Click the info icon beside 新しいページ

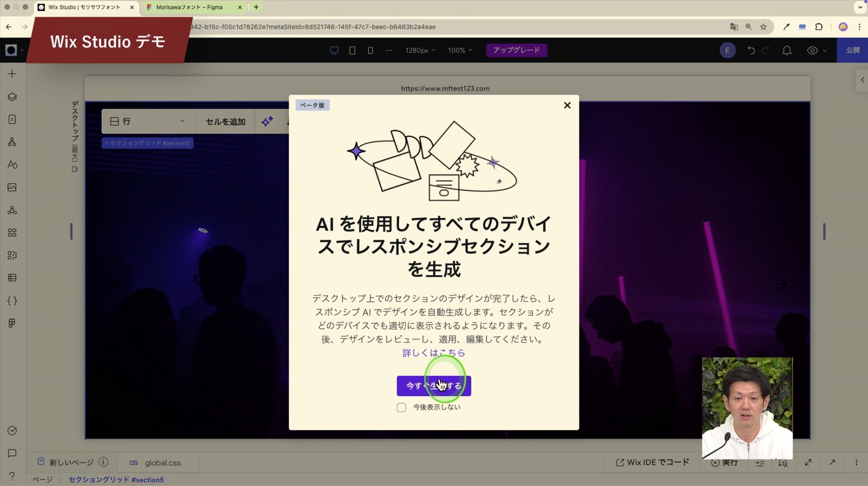click(x=103, y=462)
